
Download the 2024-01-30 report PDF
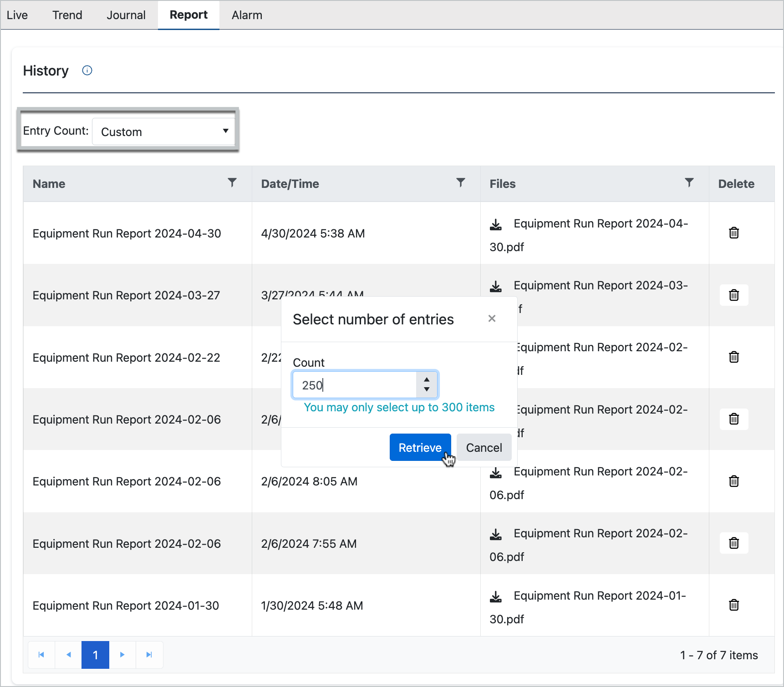[x=496, y=597]
